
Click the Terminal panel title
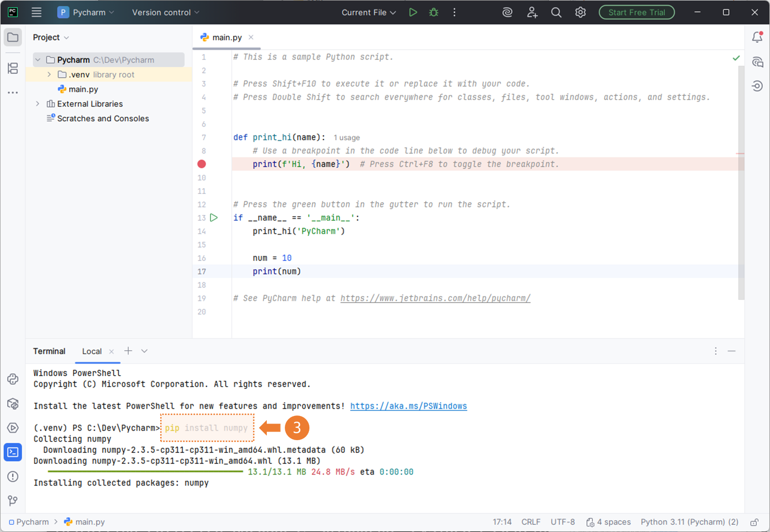(49, 351)
